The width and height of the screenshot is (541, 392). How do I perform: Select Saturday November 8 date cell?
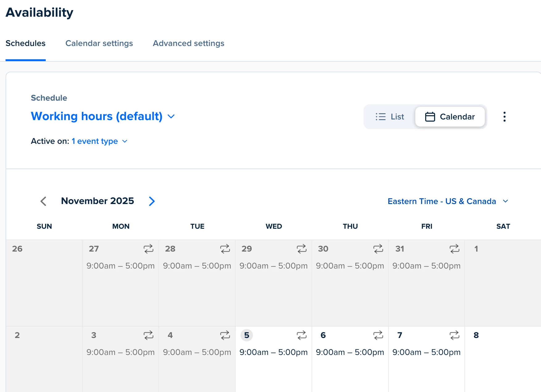coord(503,359)
